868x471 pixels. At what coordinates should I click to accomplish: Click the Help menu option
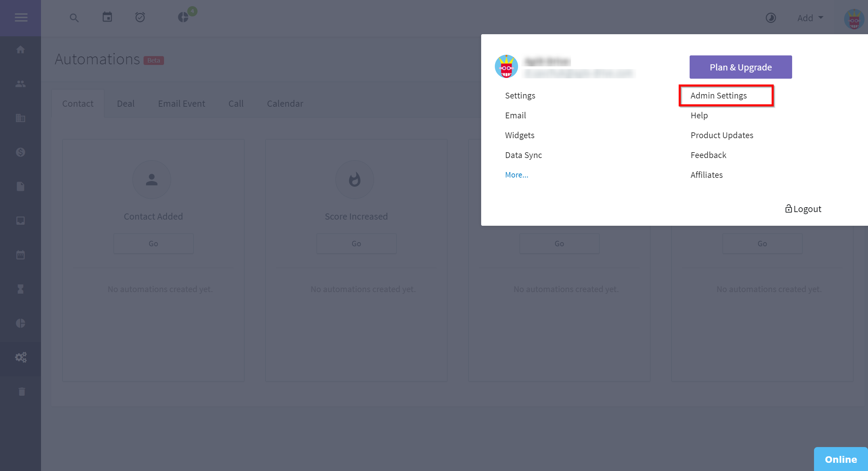(x=700, y=115)
